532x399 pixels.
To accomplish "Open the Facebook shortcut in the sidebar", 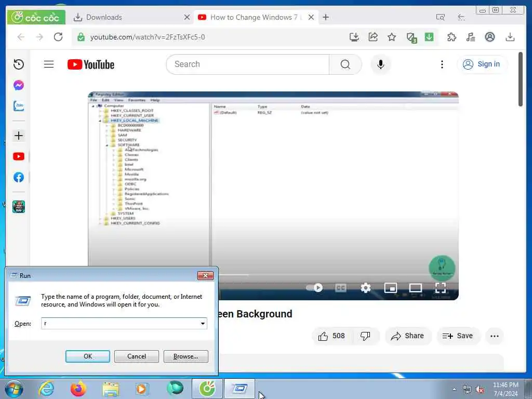I will (x=19, y=177).
